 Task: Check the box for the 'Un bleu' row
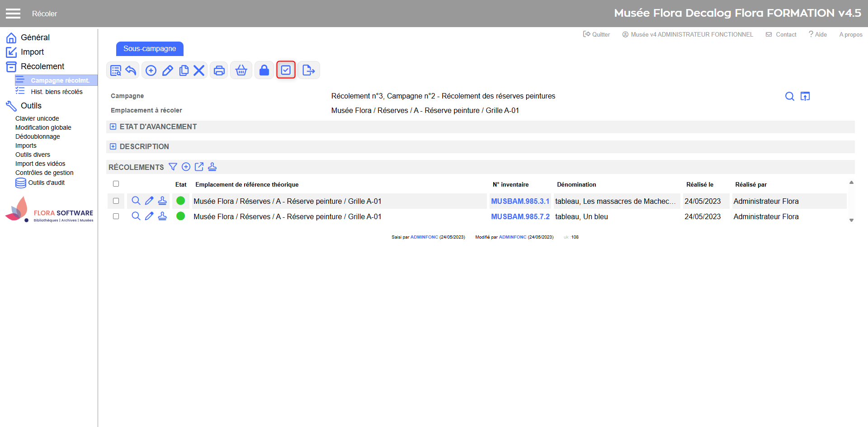116,216
